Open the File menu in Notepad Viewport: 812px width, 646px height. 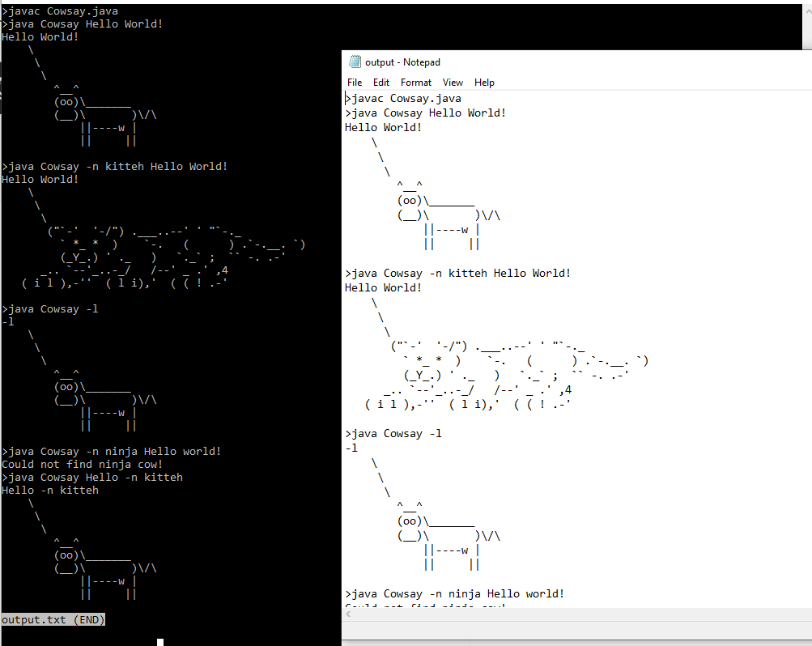point(355,83)
